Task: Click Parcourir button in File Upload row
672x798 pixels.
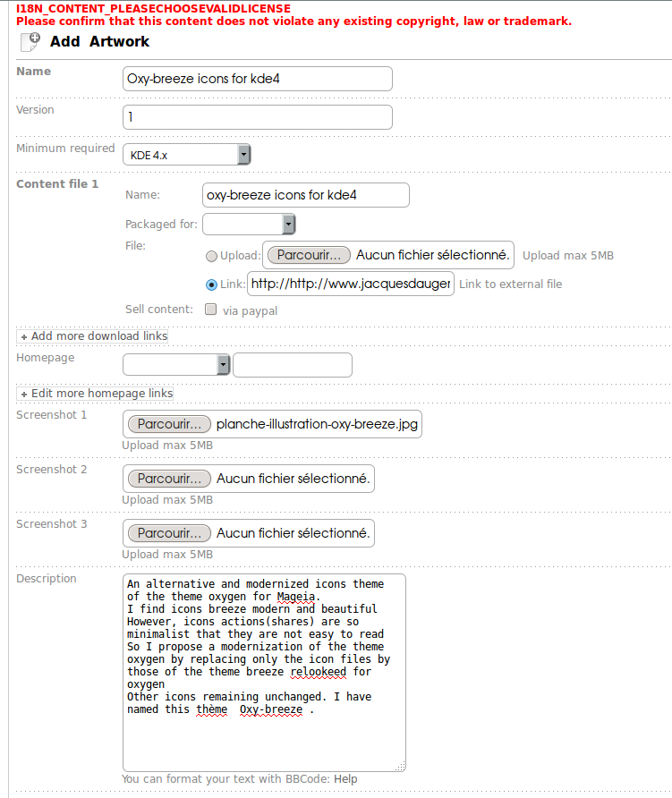Action: (x=309, y=255)
